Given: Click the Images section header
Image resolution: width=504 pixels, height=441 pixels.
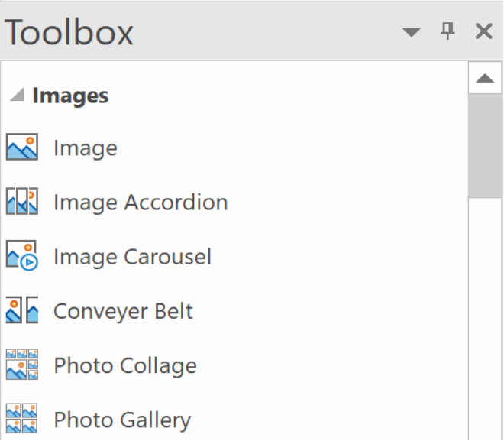Looking at the screenshot, I should (x=70, y=96).
